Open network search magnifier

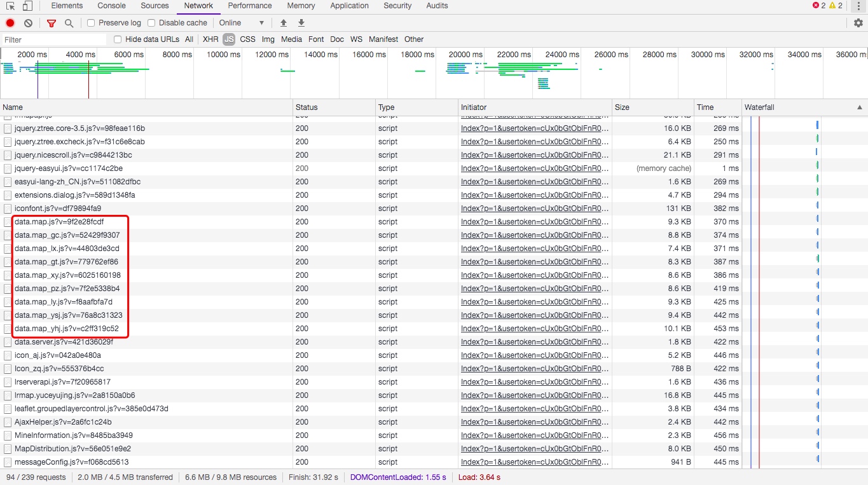point(69,23)
